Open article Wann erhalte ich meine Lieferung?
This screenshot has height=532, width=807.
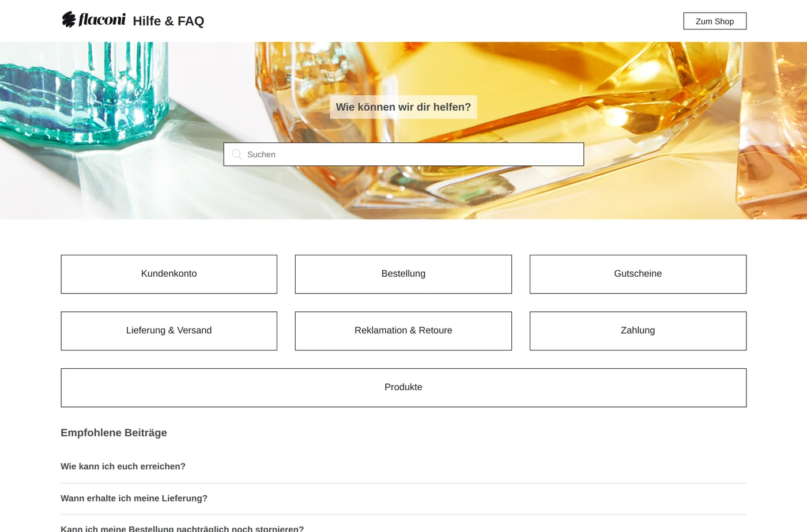[134, 499]
